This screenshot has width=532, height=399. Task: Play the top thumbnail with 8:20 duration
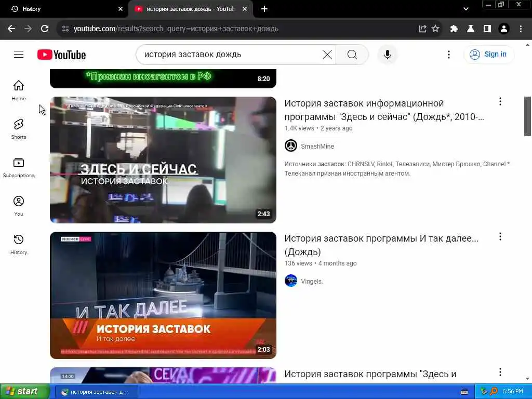163,78
